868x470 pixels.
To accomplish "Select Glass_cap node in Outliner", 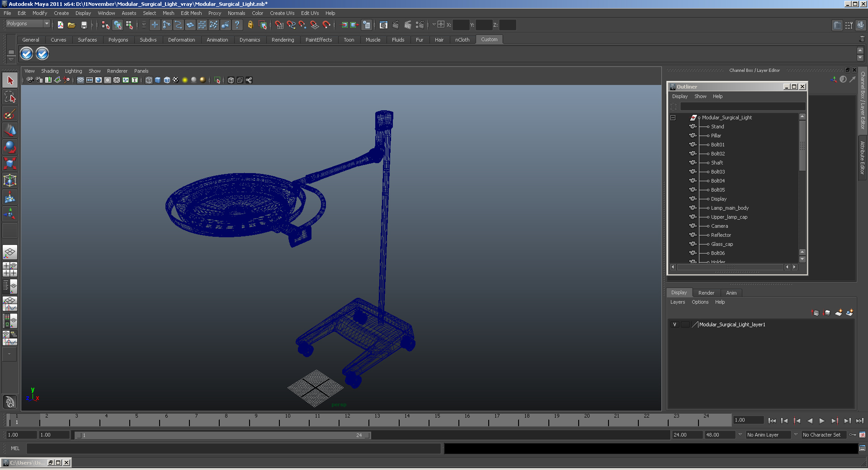I will click(722, 244).
